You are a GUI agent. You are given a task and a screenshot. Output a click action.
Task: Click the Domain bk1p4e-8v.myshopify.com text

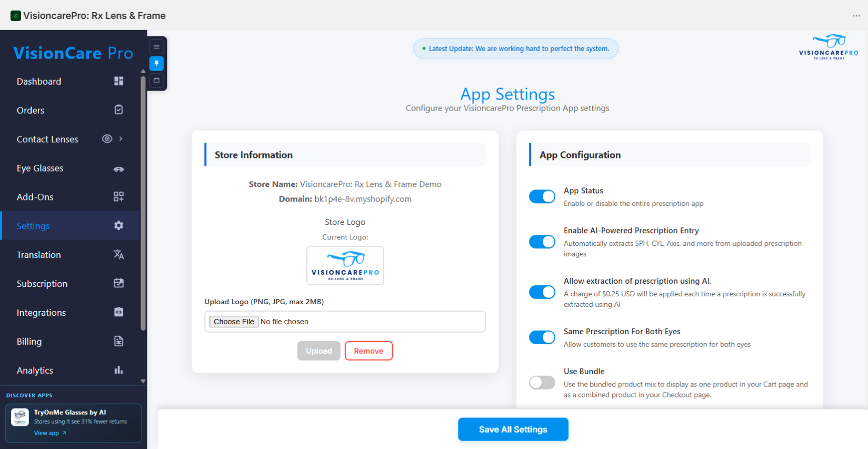point(345,199)
